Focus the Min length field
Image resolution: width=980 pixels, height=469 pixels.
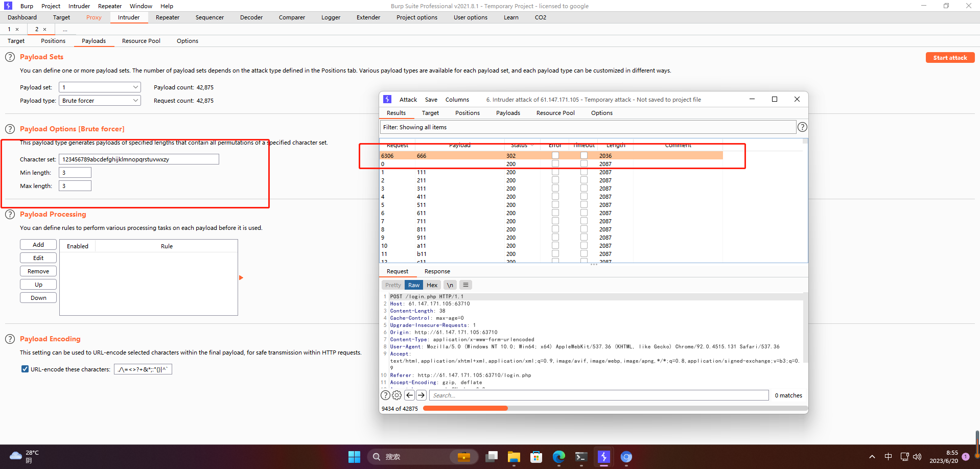coord(75,173)
